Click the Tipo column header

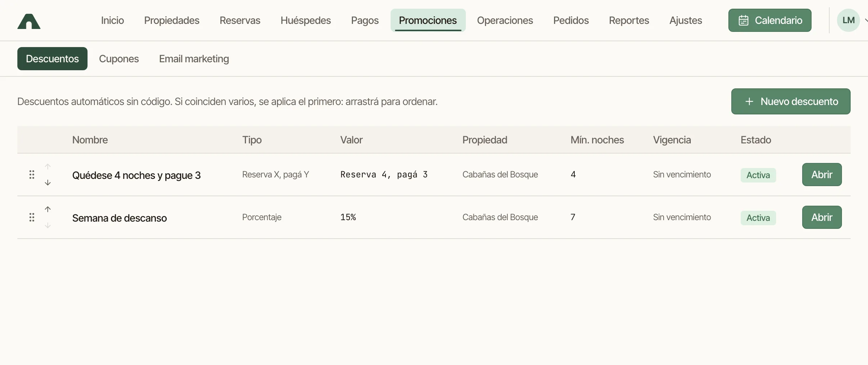pyautogui.click(x=252, y=140)
